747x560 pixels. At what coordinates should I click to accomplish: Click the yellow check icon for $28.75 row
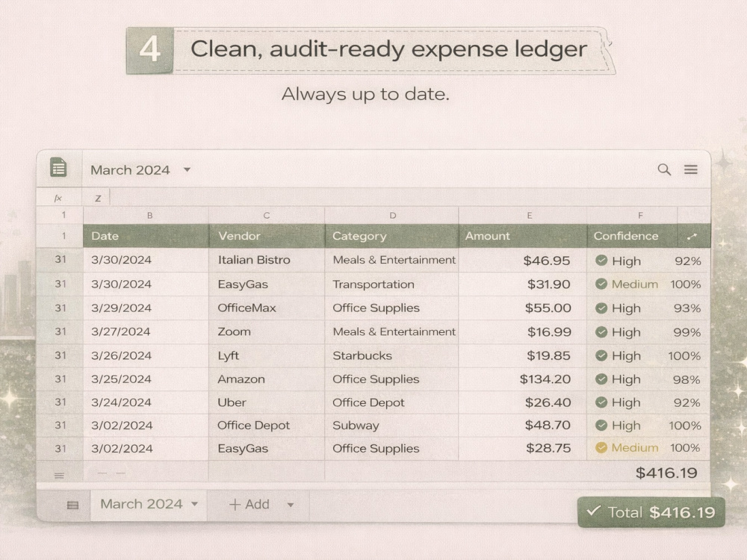(x=601, y=447)
